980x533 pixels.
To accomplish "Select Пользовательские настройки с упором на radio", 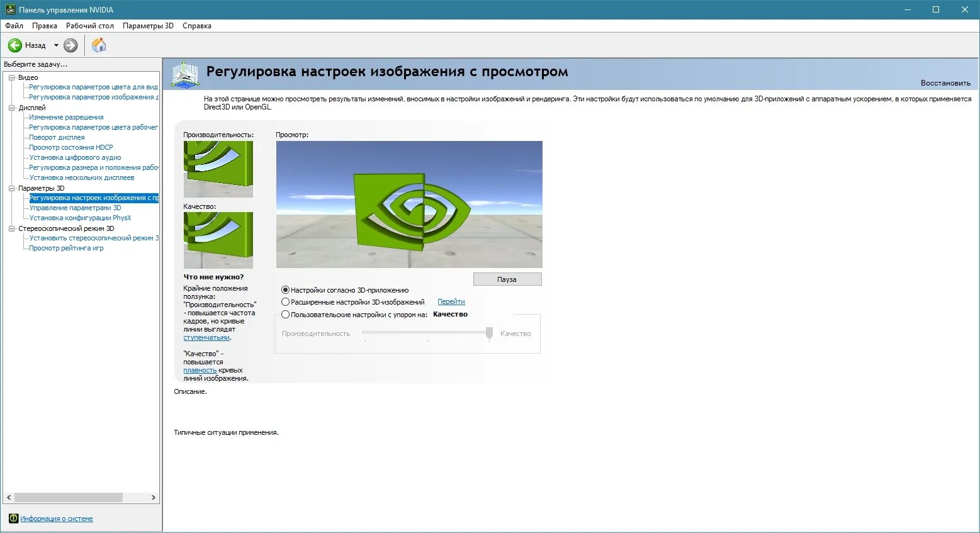I will 285,315.
